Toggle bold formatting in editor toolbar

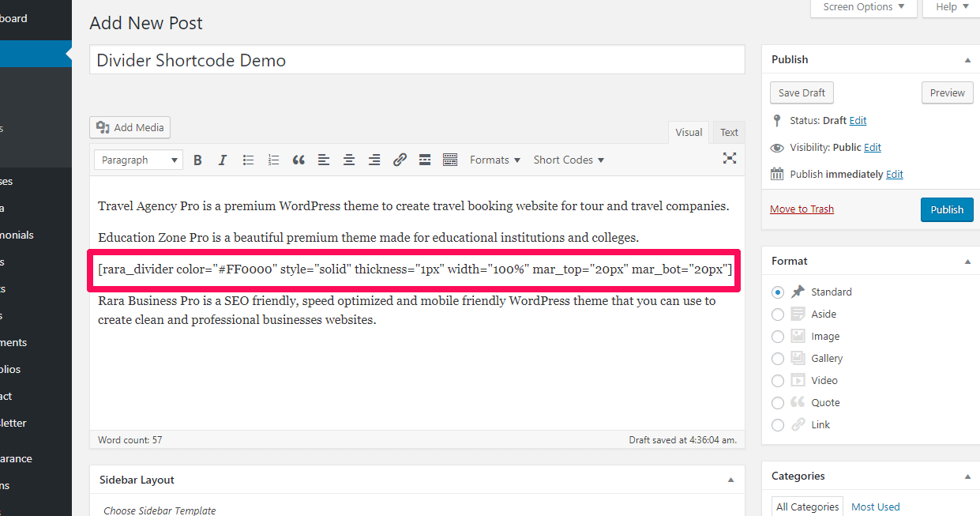point(198,160)
